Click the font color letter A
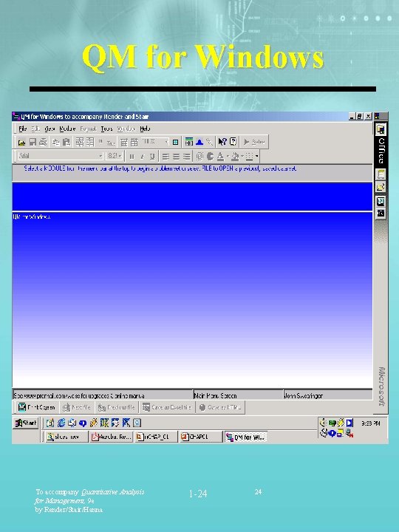The height and width of the screenshot is (532, 399). coord(220,156)
